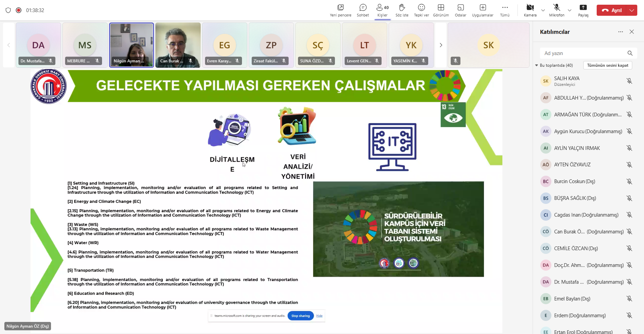Open Uygulamalar apps menu
This screenshot has width=644, height=334.
click(x=483, y=10)
